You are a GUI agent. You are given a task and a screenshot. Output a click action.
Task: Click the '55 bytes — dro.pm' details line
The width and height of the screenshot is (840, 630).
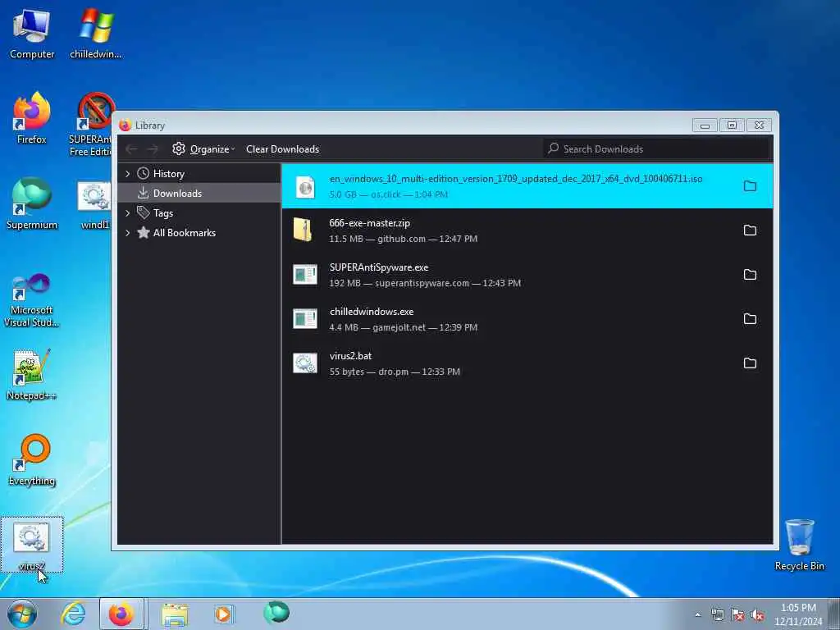pos(395,372)
